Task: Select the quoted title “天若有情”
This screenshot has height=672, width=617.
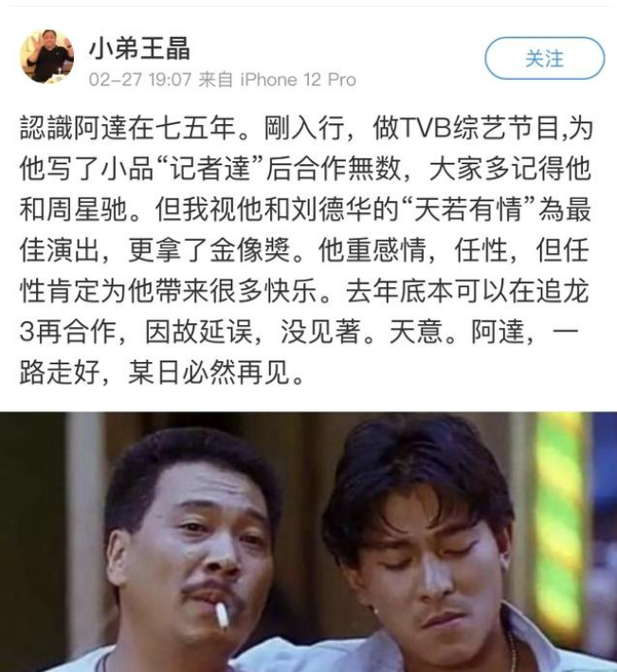Action: [468, 209]
